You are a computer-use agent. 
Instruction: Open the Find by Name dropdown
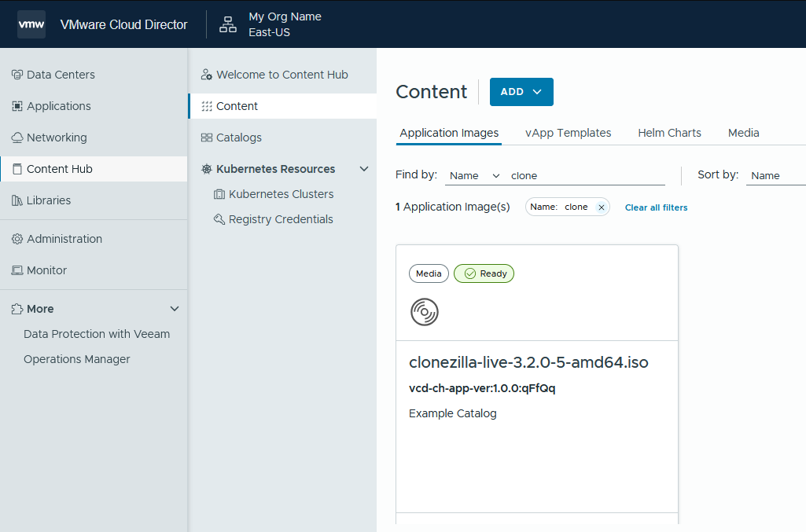pos(474,175)
